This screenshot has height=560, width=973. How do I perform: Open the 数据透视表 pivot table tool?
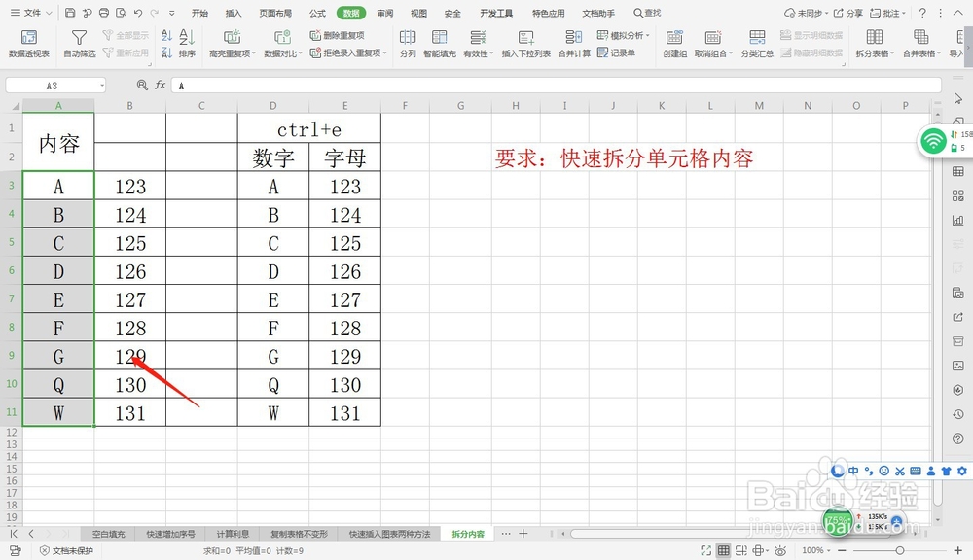pyautogui.click(x=28, y=44)
